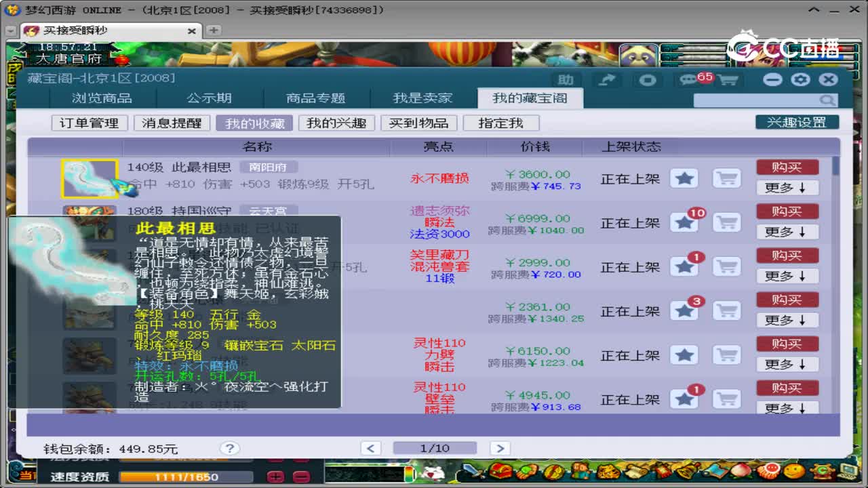
Task: Buy the ¥3600.00 此最相思 item
Action: [787, 167]
